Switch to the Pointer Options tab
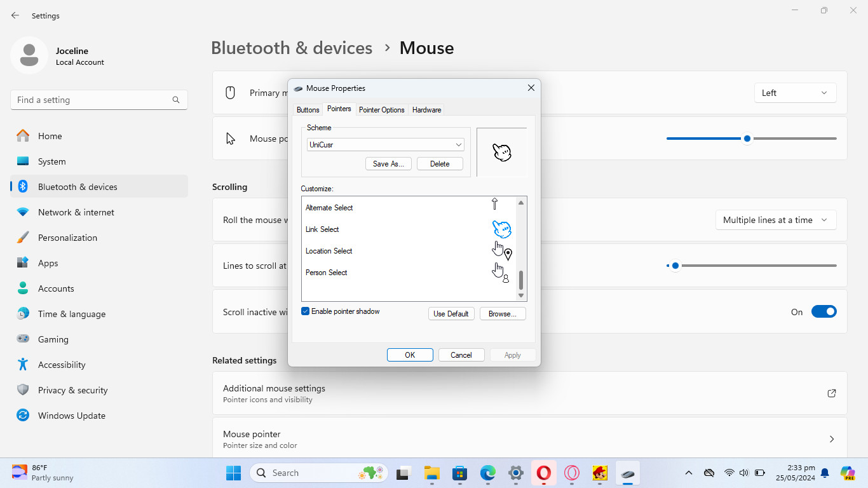This screenshot has width=868, height=488. click(x=381, y=110)
